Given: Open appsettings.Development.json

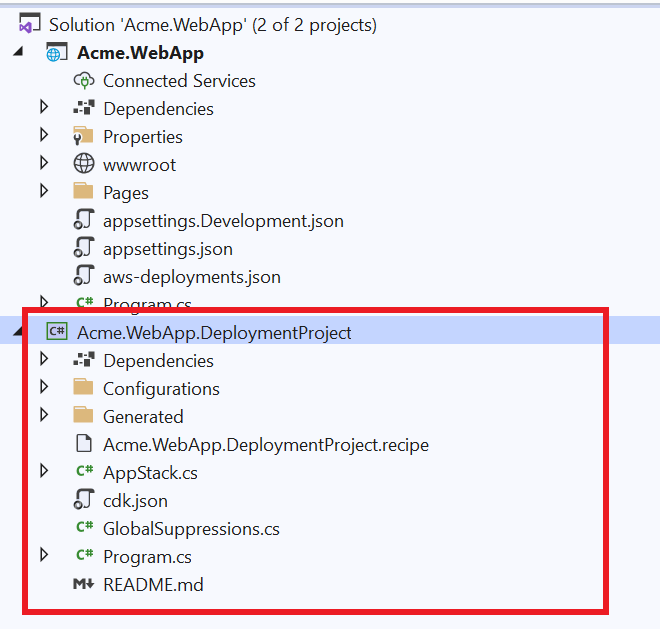Looking at the screenshot, I should tap(223, 221).
